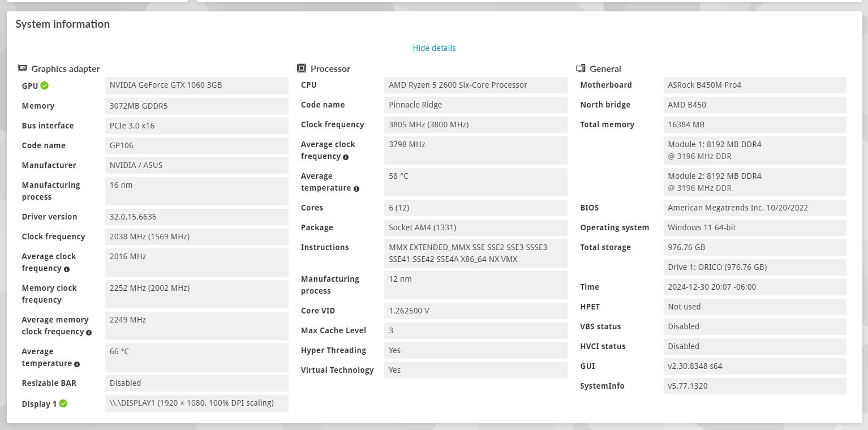Open info icon for Processor average temperature
The image size is (868, 430).
point(356,189)
